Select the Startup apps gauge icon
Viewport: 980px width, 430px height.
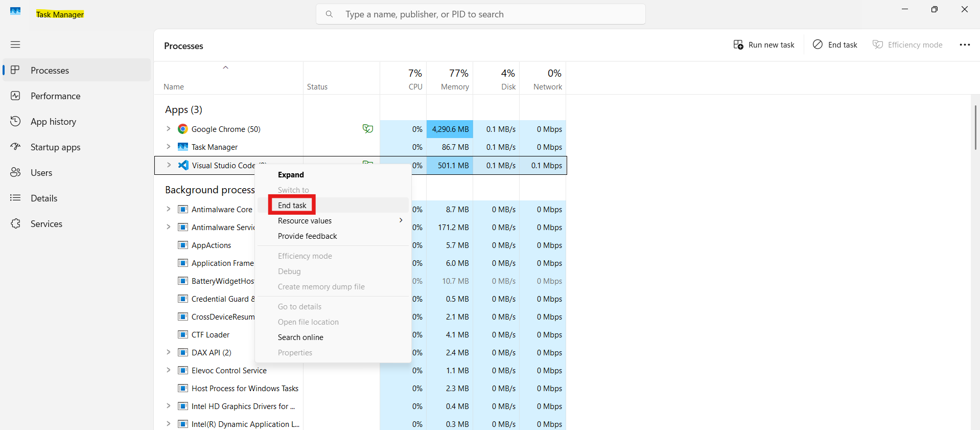pos(16,147)
